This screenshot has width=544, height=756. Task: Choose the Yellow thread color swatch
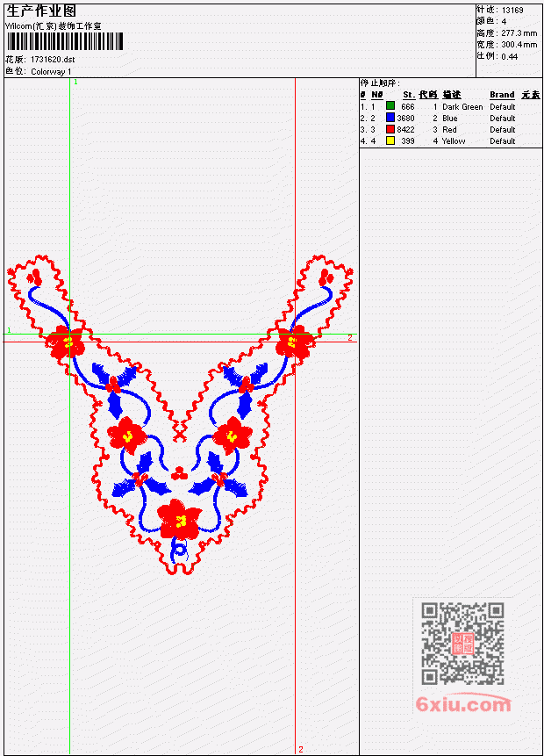point(390,140)
